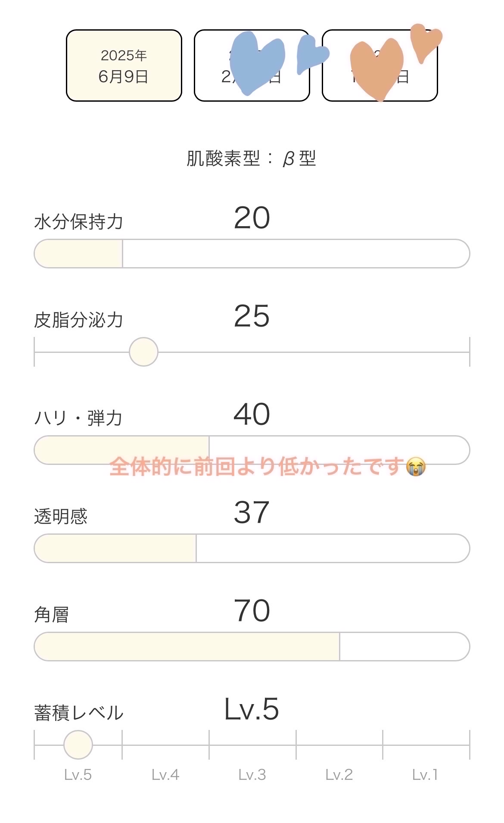Viewport: 504px width, 823px height.
Task: Click the 角層 progress bar
Action: coord(252,646)
